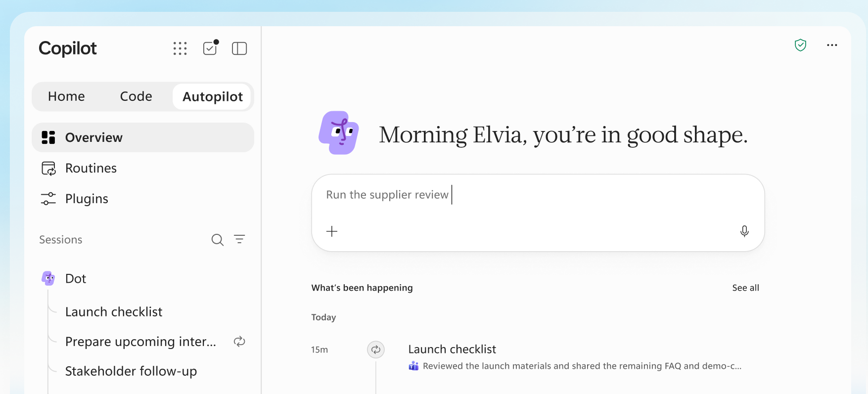Open the tasks checkmark icon with notification dot
Image resolution: width=868 pixels, height=394 pixels.
coord(211,48)
